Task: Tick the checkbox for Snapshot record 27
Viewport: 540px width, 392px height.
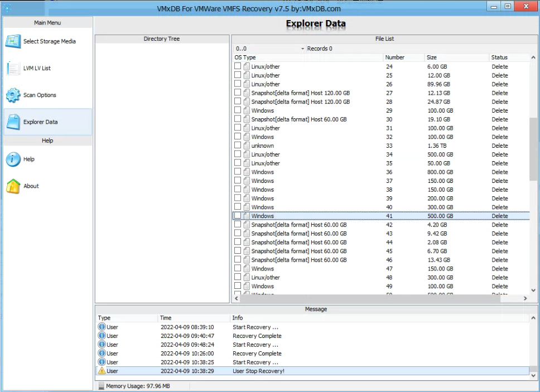Action: tap(238, 93)
